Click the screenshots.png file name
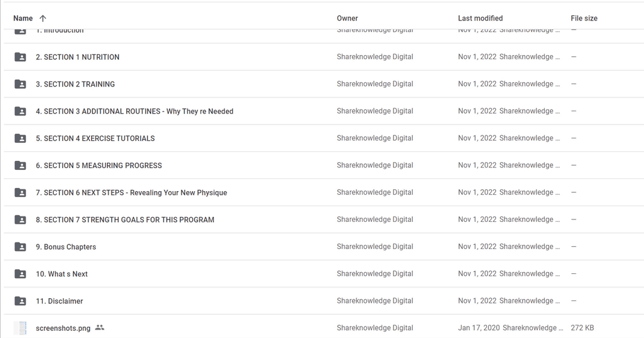 point(63,328)
